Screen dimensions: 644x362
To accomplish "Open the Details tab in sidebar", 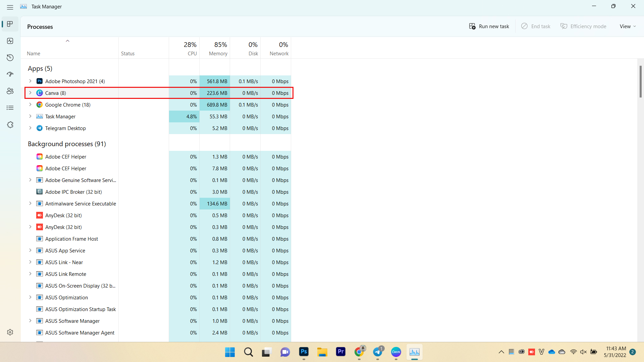I will (x=10, y=108).
